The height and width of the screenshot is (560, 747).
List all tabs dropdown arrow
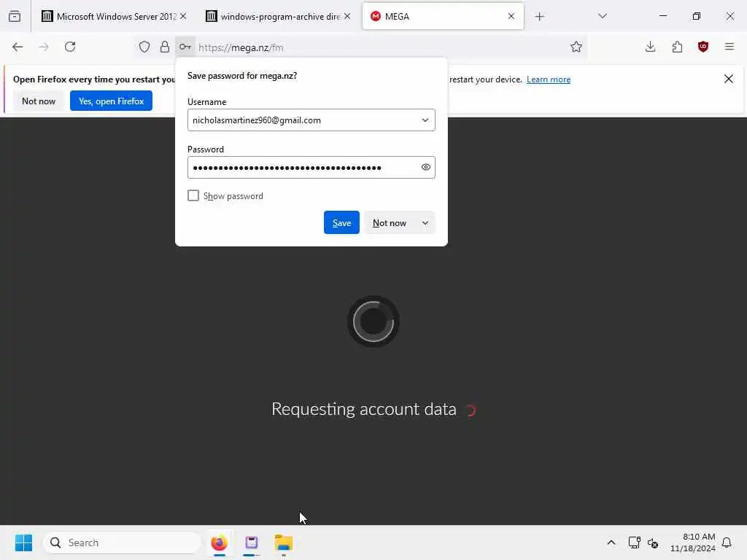click(603, 16)
